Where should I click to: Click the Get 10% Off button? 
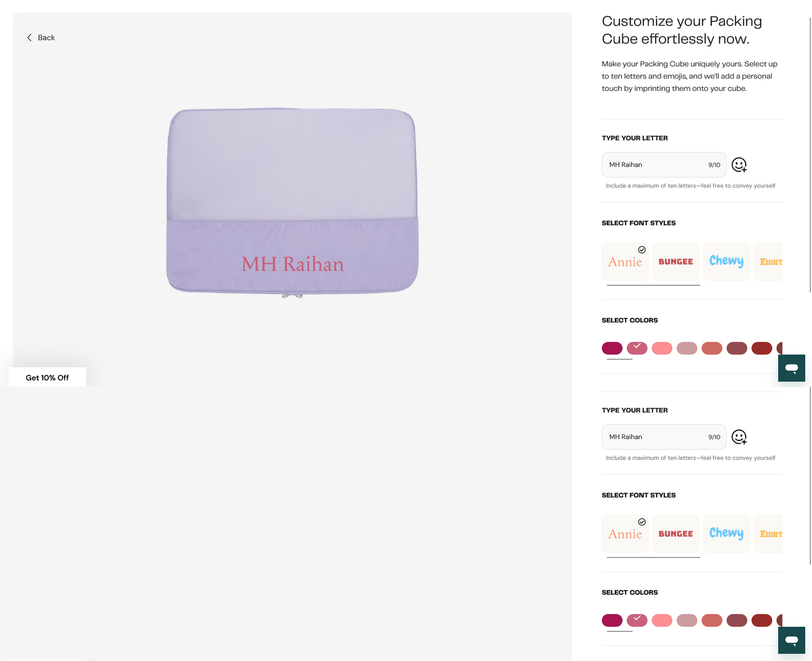(x=47, y=377)
